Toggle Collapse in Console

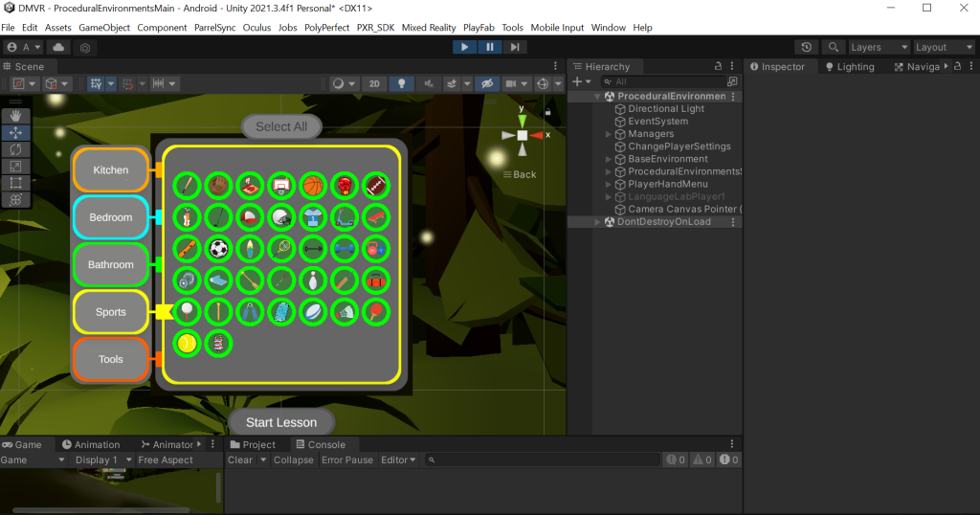293,460
